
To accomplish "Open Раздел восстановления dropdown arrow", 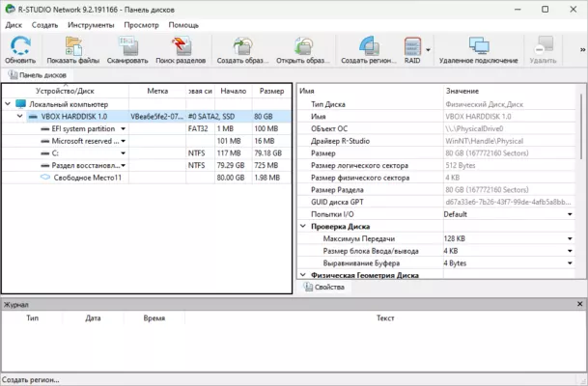I will 123,165.
